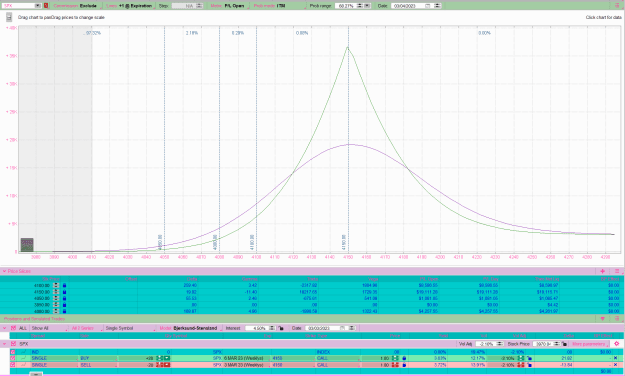Uncheck the BUY 6 MAR 23 call row
This screenshot has width=625, height=376.
[x=13, y=358]
